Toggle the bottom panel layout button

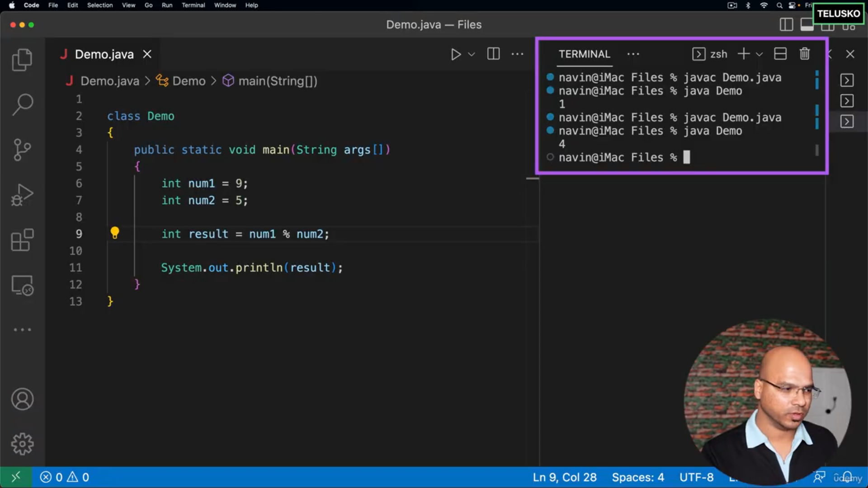(807, 24)
